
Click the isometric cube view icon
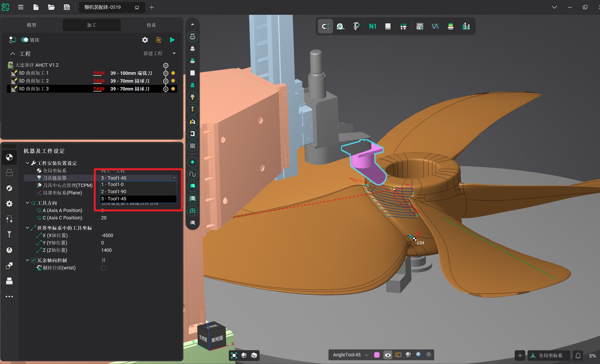click(x=254, y=355)
